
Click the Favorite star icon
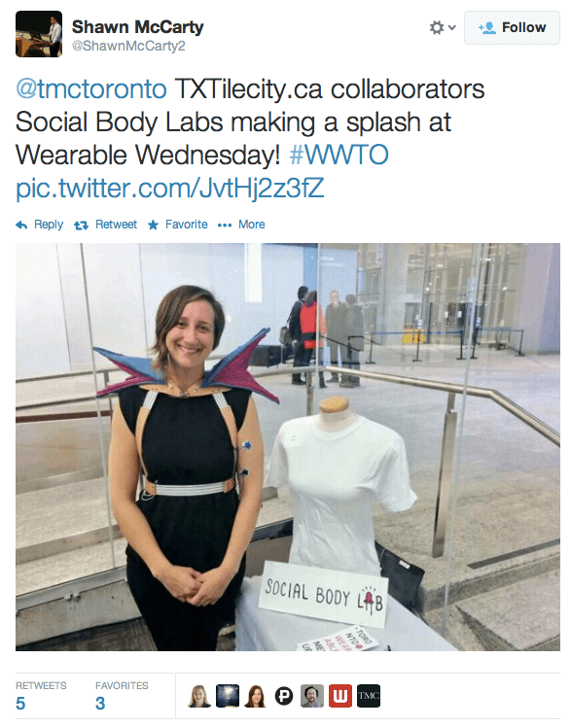pos(153,225)
